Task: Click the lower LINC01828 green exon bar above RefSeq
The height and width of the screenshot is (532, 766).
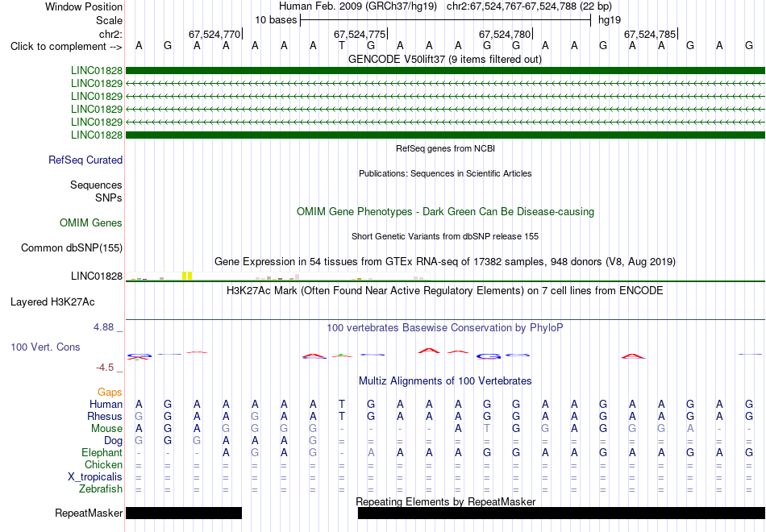Action: [x=445, y=135]
